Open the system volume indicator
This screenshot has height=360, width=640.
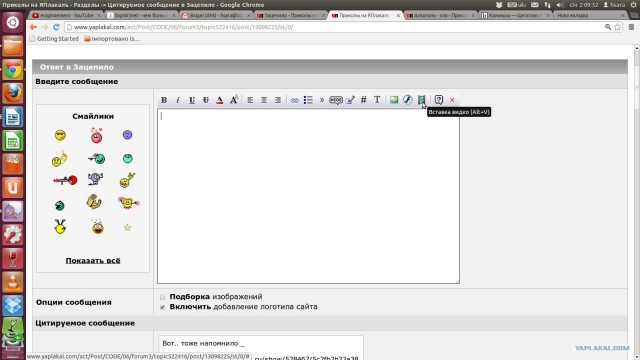click(560, 5)
